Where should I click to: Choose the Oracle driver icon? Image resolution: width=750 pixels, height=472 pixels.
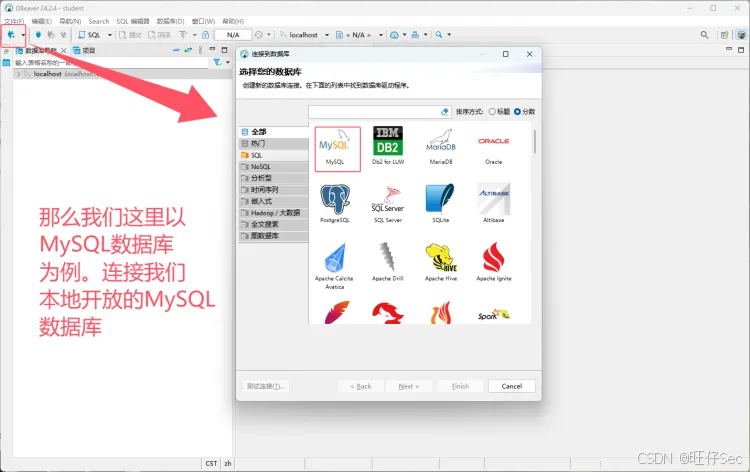click(494, 146)
